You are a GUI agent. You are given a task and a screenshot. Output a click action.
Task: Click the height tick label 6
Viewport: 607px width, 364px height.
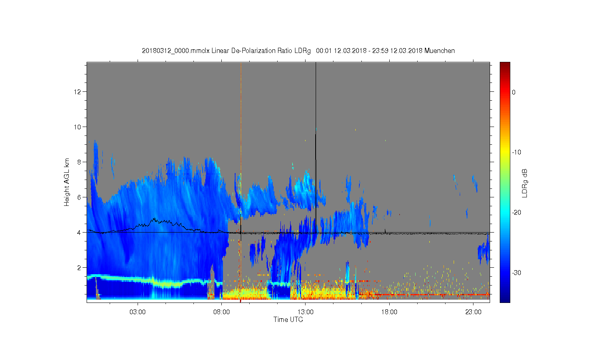coord(80,197)
